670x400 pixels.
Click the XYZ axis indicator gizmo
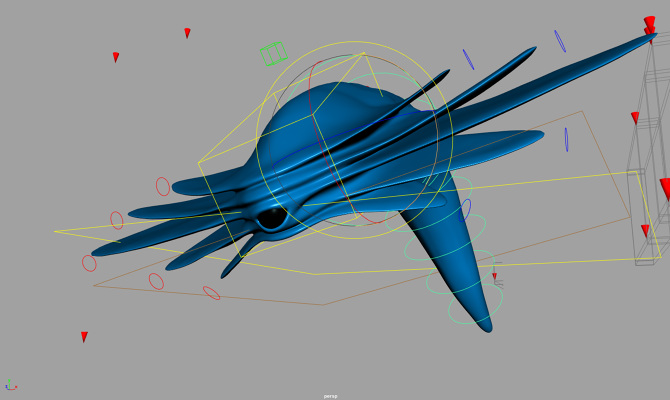pyautogui.click(x=10, y=386)
